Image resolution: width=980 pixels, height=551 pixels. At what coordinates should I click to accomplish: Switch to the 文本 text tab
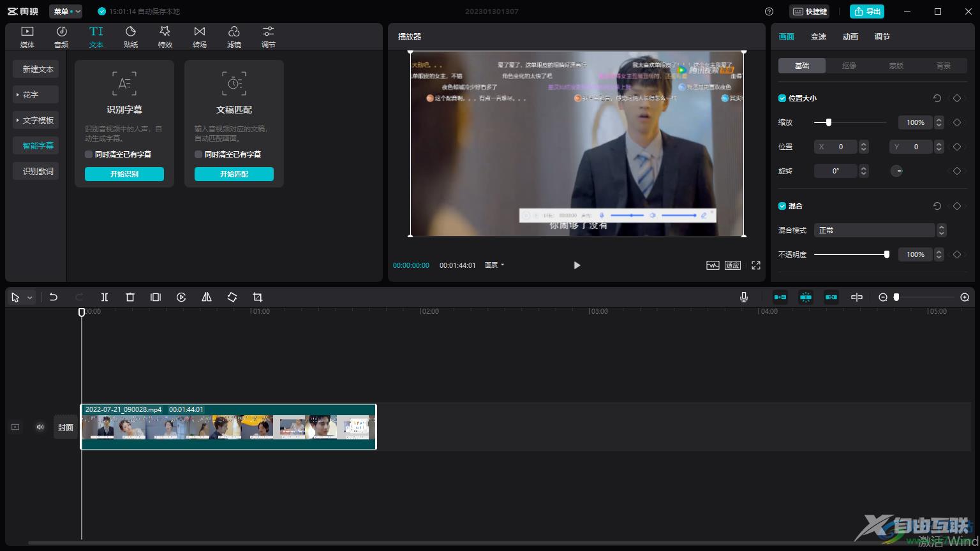(x=96, y=37)
